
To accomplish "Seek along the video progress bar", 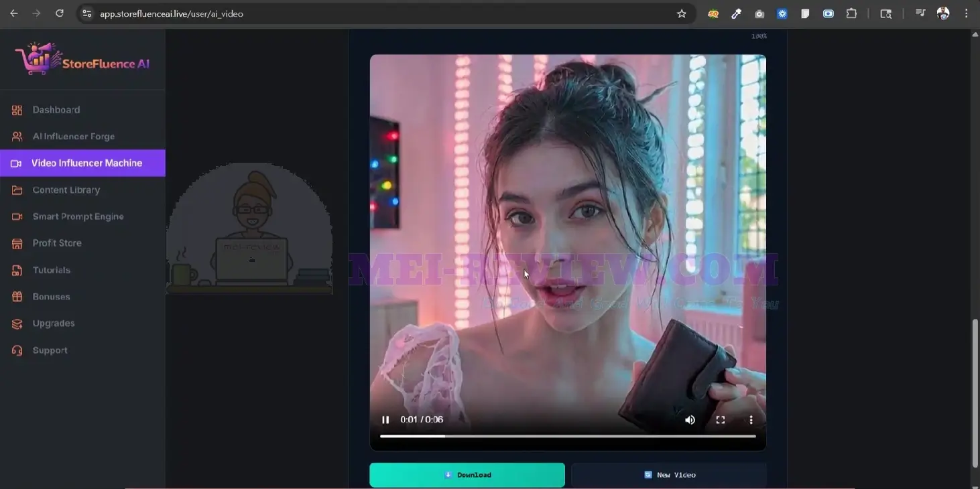I will [x=568, y=436].
